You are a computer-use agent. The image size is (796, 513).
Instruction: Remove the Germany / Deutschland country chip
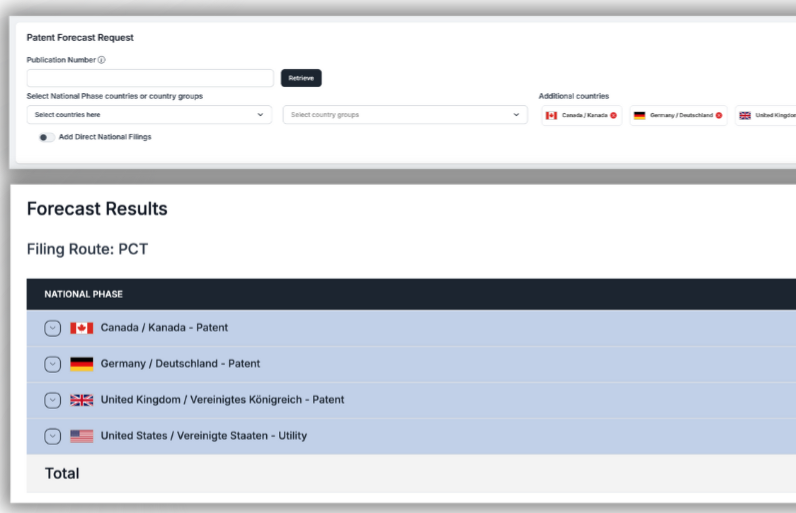718,115
